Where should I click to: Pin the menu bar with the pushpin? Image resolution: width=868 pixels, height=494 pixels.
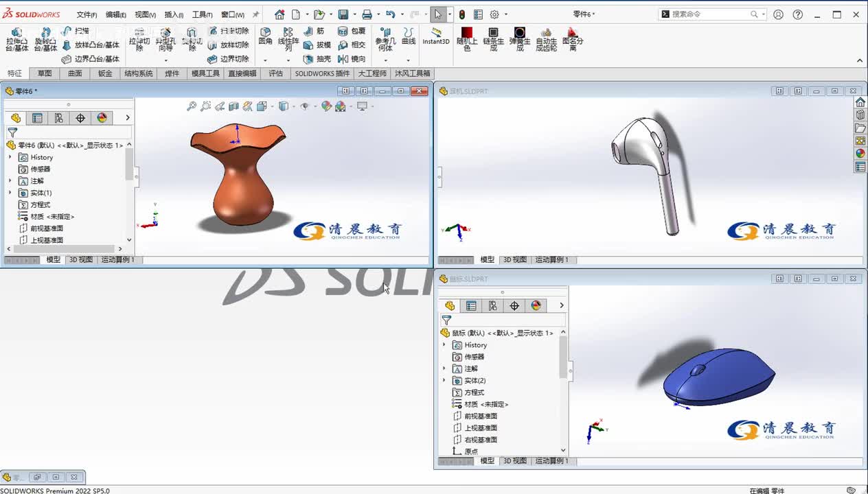256,14
